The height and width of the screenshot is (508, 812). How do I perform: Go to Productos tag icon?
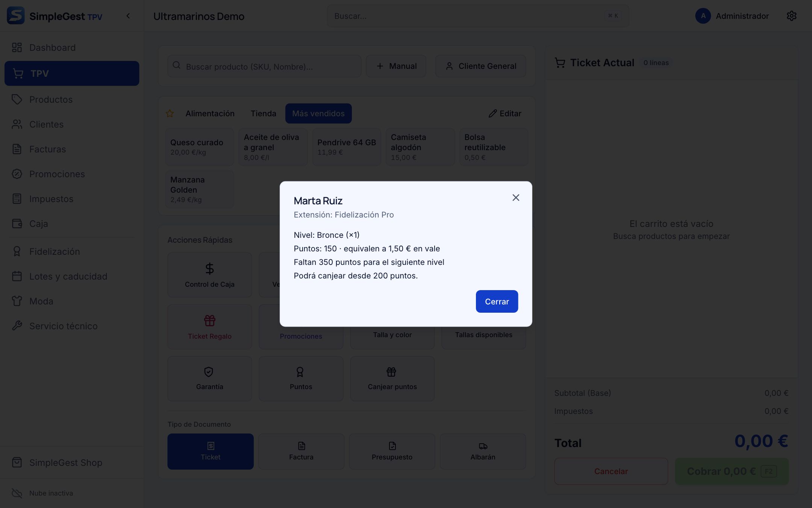(x=17, y=99)
